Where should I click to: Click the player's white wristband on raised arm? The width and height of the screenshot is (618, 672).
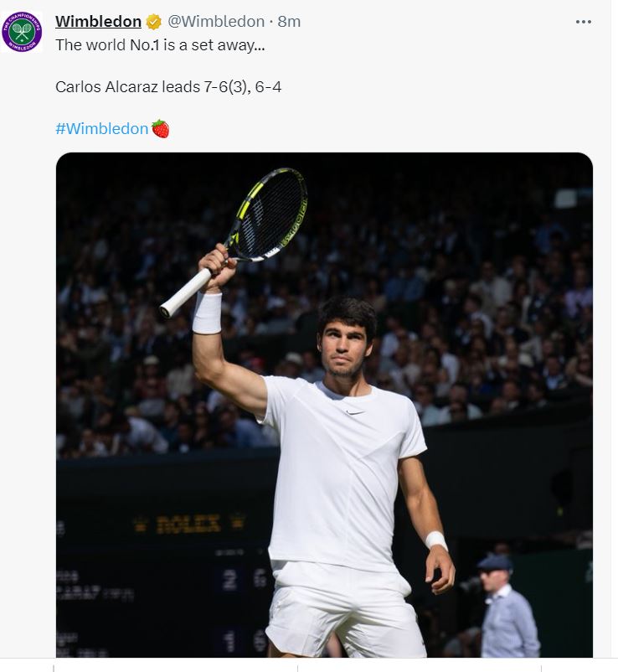[207, 313]
